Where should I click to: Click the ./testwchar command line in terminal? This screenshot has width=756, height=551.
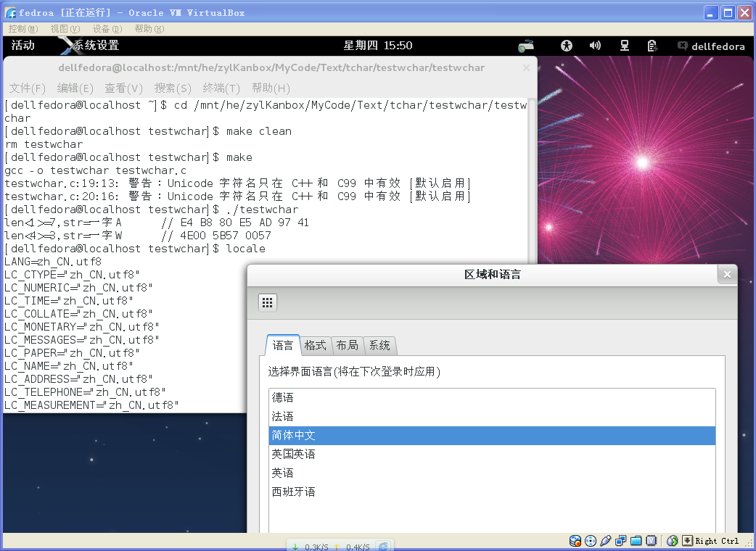(152, 210)
